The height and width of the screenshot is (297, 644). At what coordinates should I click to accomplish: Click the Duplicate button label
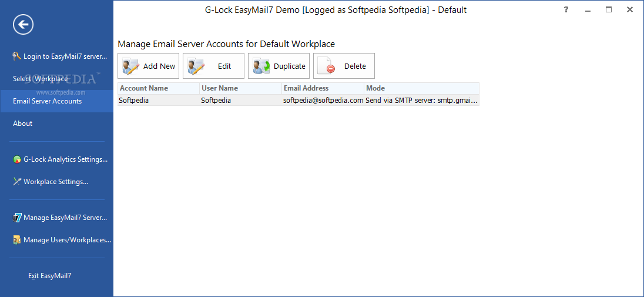(290, 66)
